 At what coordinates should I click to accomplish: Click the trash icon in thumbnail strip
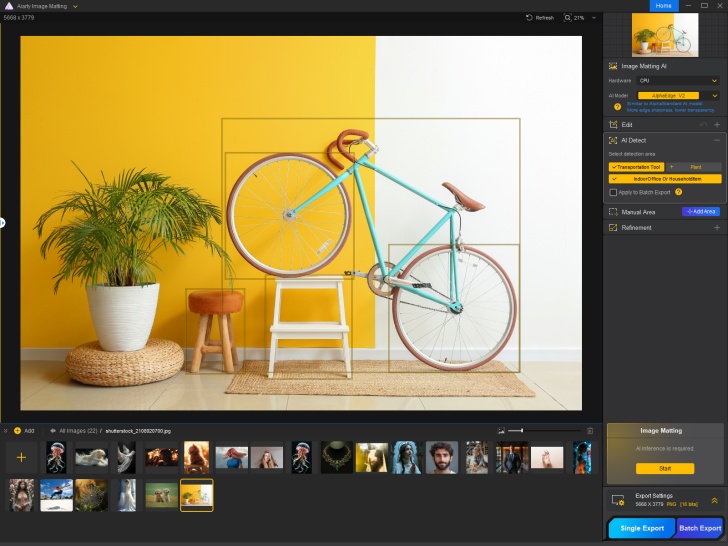point(590,430)
